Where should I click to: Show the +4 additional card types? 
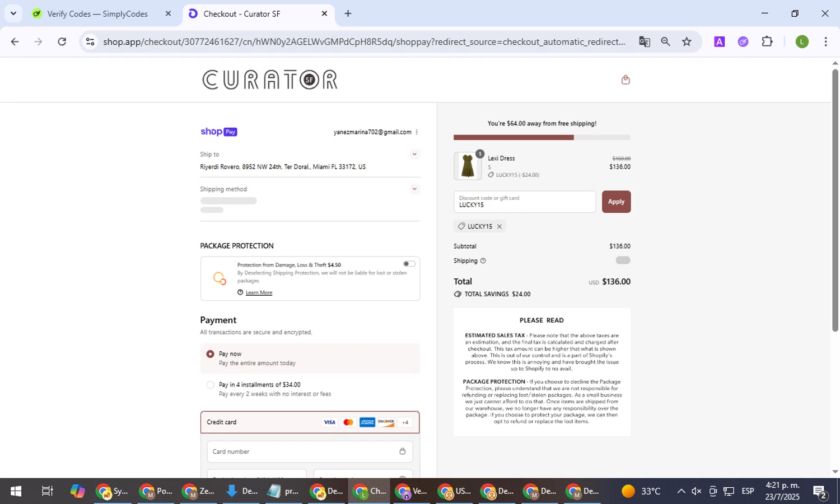(x=405, y=422)
